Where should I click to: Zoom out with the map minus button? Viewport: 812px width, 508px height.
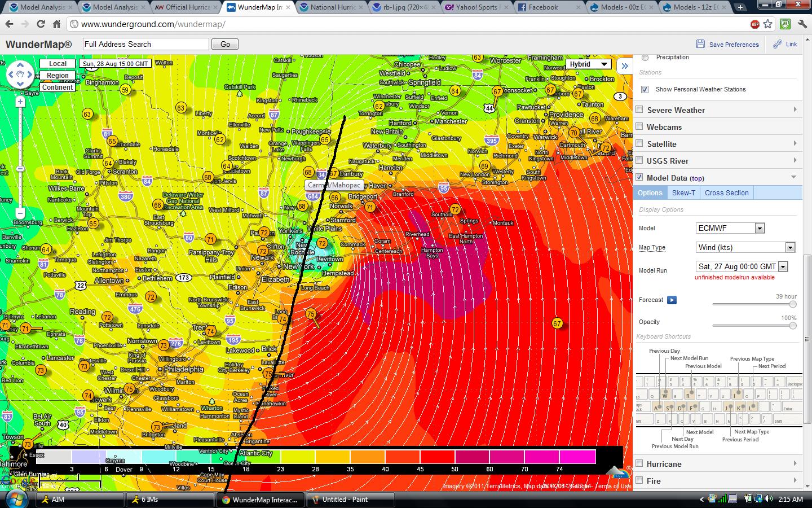pos(20,213)
